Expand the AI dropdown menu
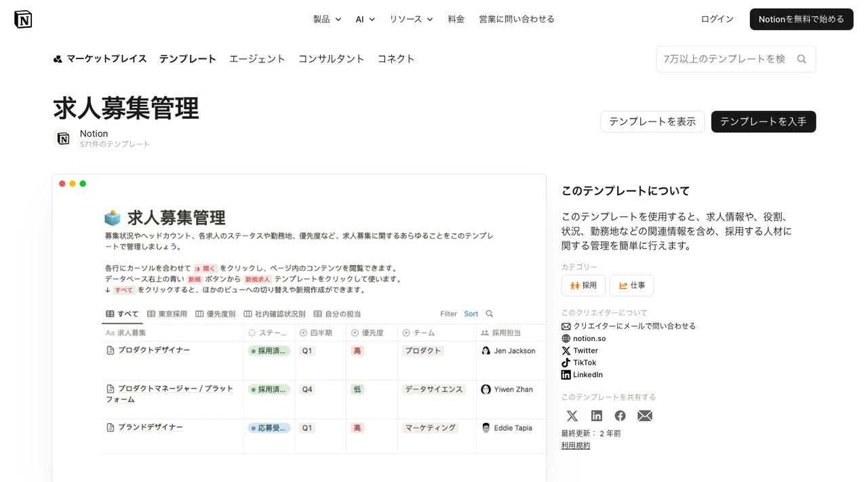Image resolution: width=868 pixels, height=482 pixels. point(365,19)
